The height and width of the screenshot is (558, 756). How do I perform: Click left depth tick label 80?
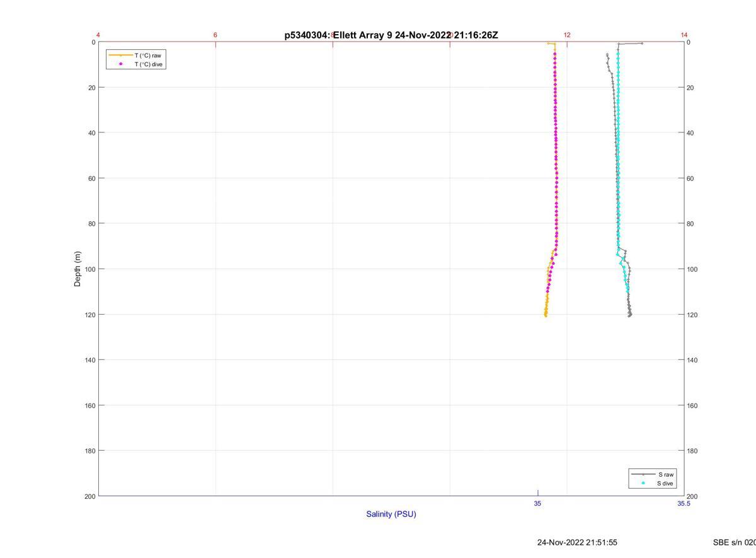pos(91,224)
